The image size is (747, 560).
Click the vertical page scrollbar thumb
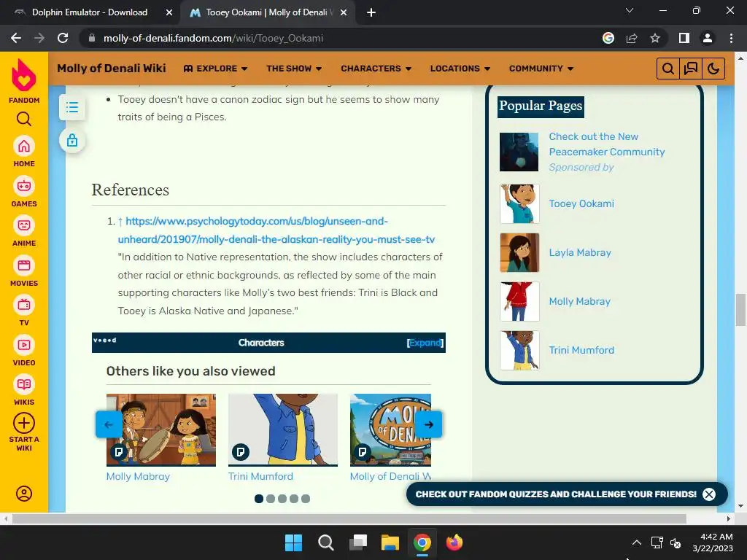[x=740, y=310]
